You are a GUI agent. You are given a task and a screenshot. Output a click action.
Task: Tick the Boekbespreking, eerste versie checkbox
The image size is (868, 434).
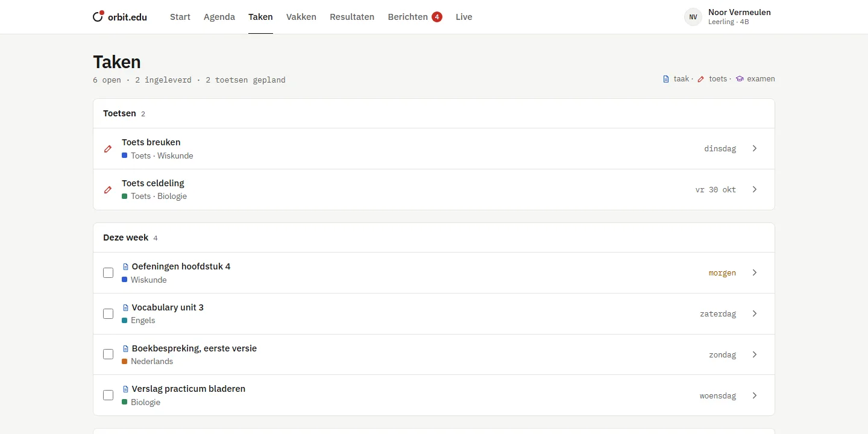tap(108, 354)
